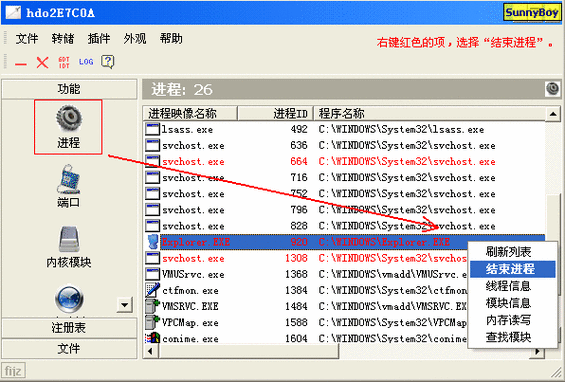The image size is (565, 382).
Task: Click the 功能 panel header button
Action: tap(69, 89)
